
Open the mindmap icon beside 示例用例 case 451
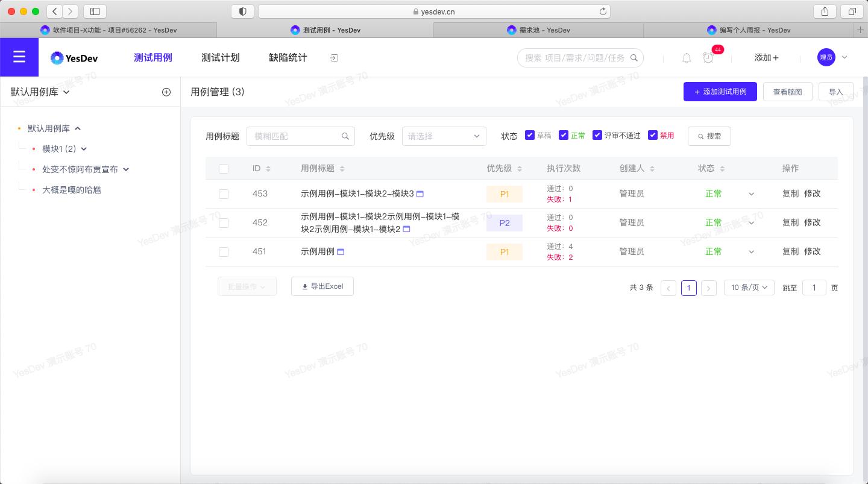(341, 252)
